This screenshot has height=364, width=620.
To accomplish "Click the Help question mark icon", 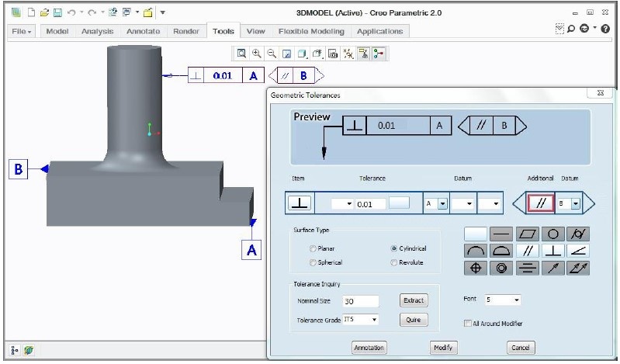I will (x=605, y=29).
